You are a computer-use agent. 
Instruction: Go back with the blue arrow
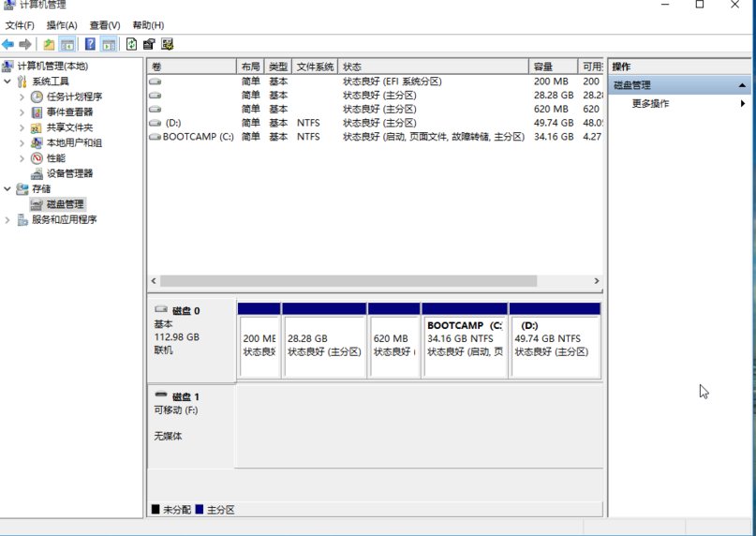7,44
